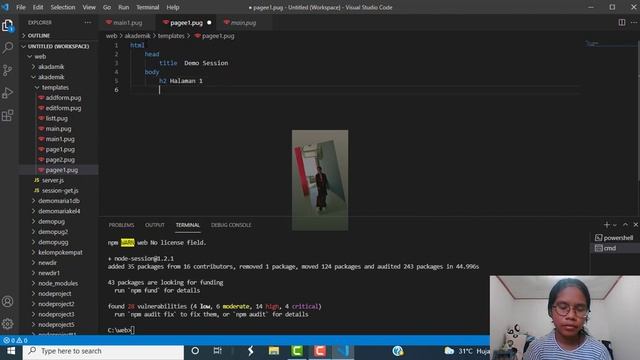Click akademik in the breadcrumb path
The height and width of the screenshot is (360, 640).
pos(138,36)
